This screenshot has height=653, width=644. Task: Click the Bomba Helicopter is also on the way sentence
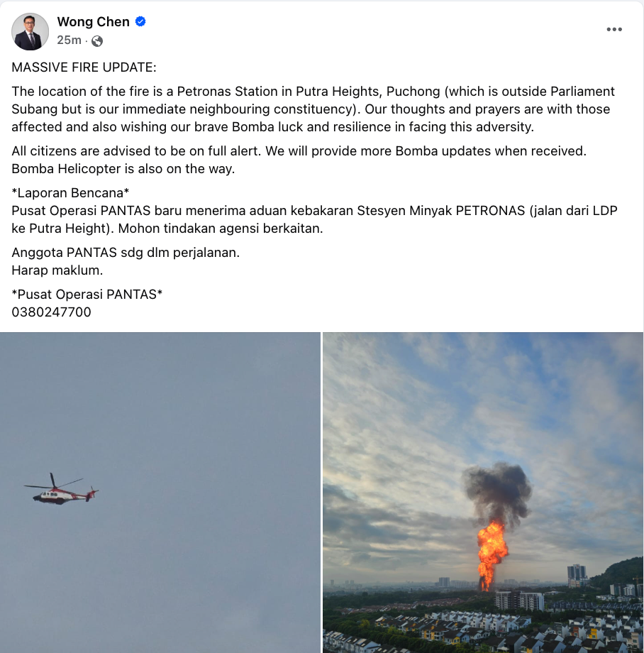pos(123,169)
